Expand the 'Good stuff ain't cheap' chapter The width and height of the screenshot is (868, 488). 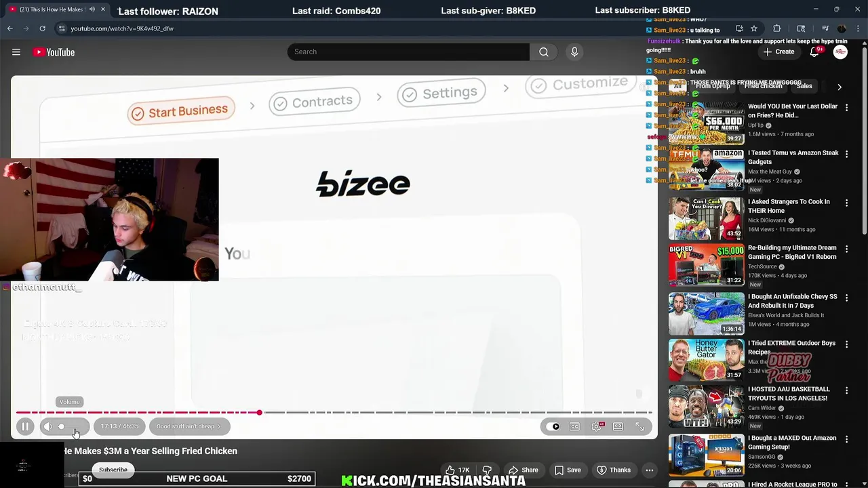tap(189, 426)
